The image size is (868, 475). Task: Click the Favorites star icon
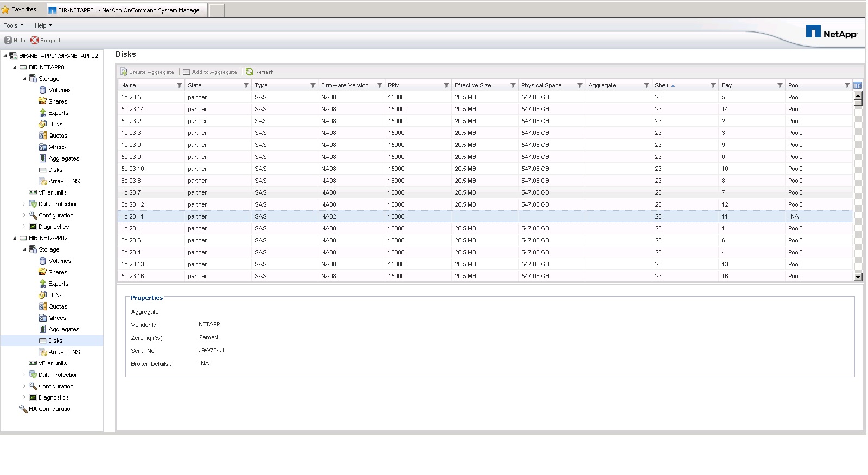point(5,9)
